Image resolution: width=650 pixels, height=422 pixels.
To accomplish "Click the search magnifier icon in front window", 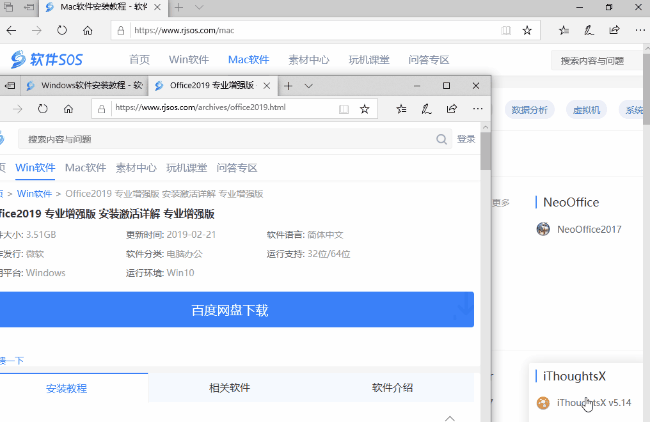I will (x=441, y=139).
